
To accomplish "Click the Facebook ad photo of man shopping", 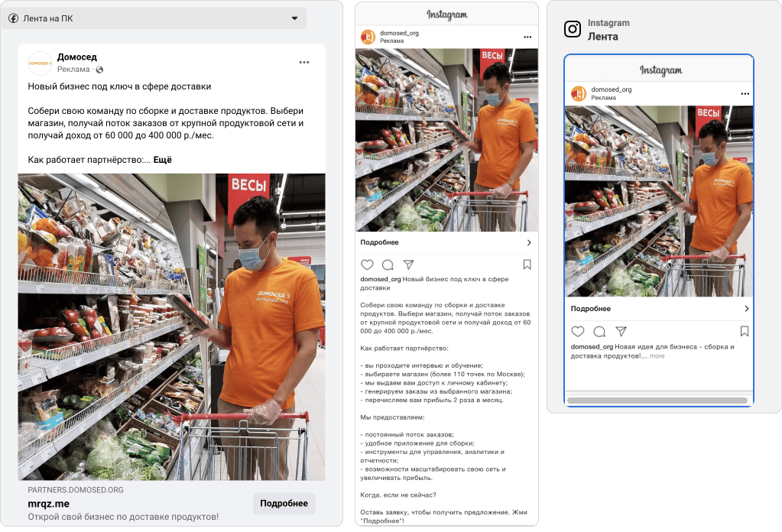I will coord(171,326).
